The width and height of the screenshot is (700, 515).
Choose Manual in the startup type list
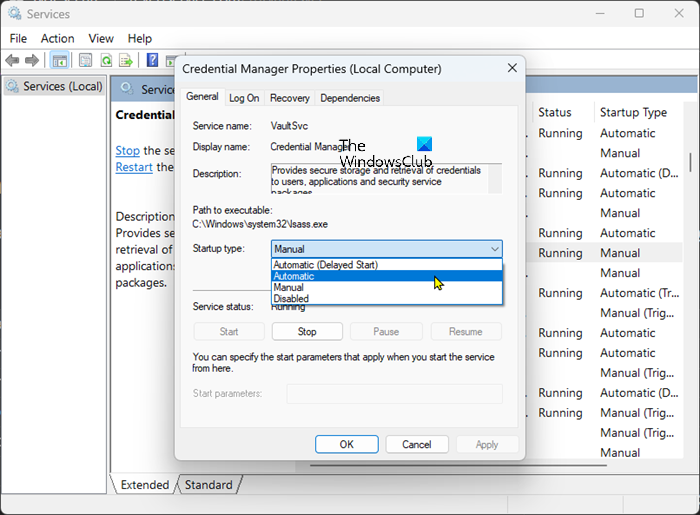pos(387,287)
